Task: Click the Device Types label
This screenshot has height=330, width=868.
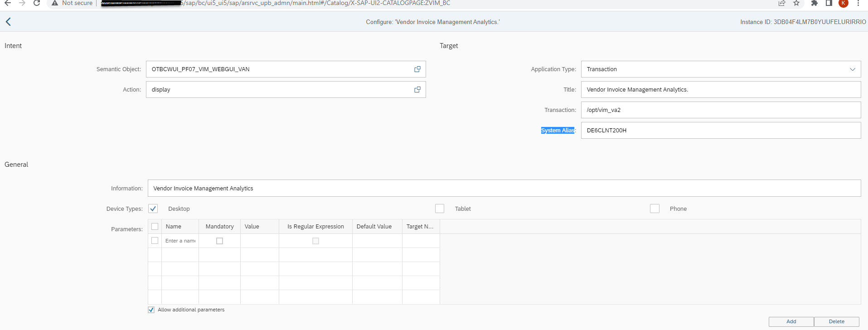Action: [x=125, y=209]
